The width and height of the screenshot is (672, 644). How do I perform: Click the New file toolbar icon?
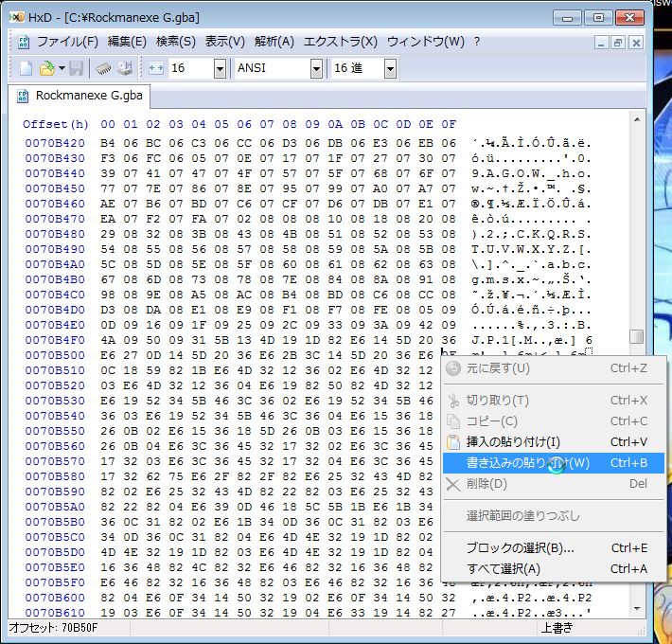pyautogui.click(x=26, y=68)
